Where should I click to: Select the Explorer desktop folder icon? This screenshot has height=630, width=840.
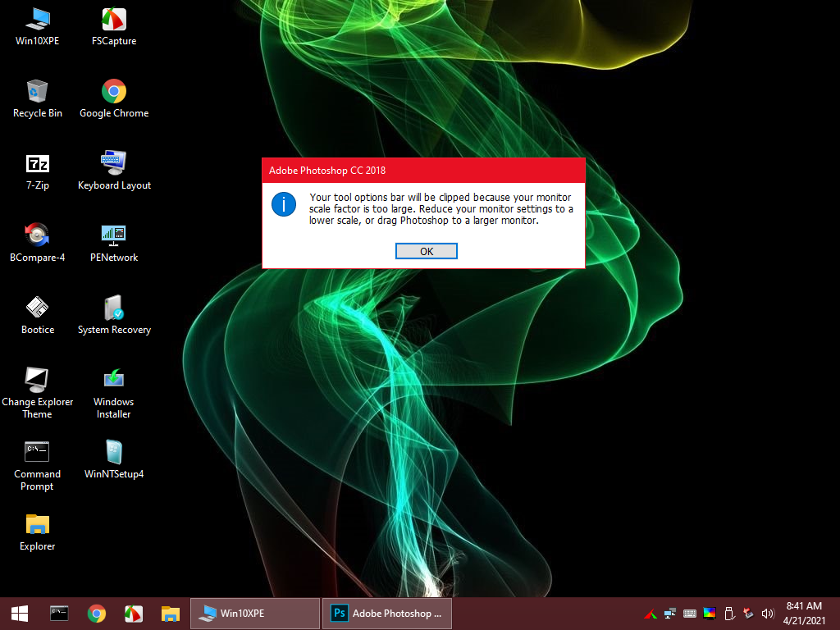[38, 532]
